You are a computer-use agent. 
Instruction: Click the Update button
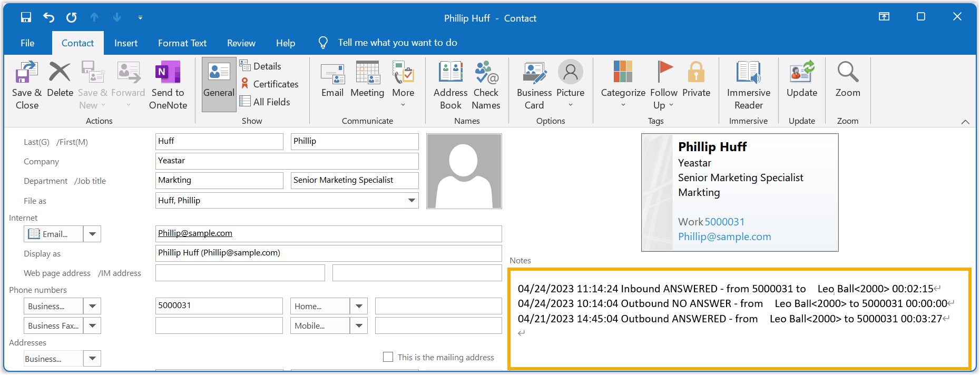[x=802, y=79]
